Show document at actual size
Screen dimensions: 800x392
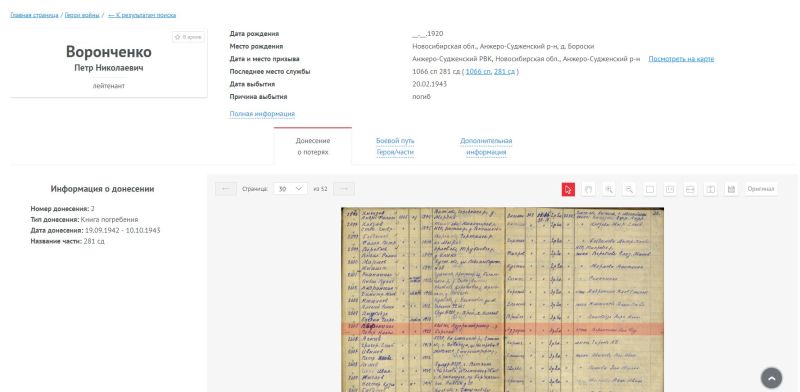pyautogui.click(x=670, y=189)
